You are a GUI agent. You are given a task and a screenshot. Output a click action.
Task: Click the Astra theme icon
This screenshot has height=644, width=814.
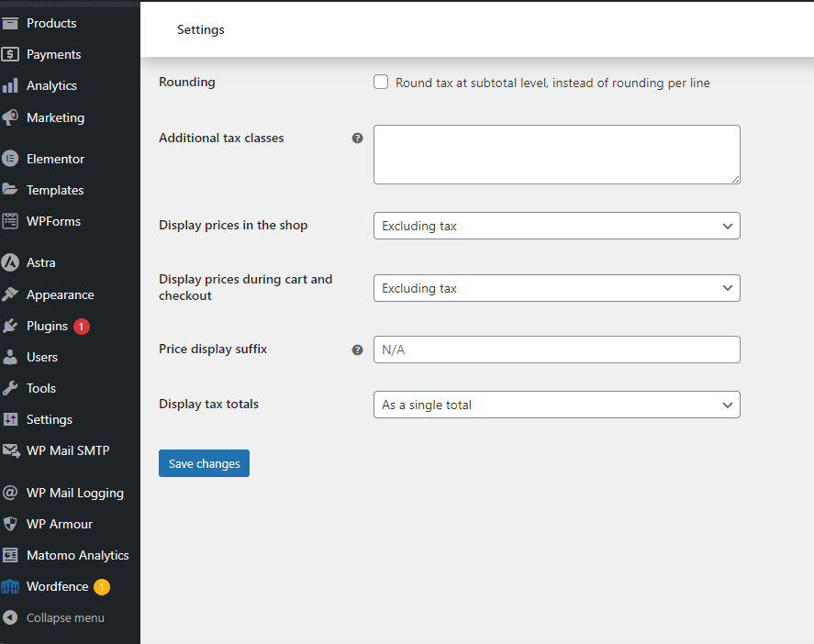(11, 262)
